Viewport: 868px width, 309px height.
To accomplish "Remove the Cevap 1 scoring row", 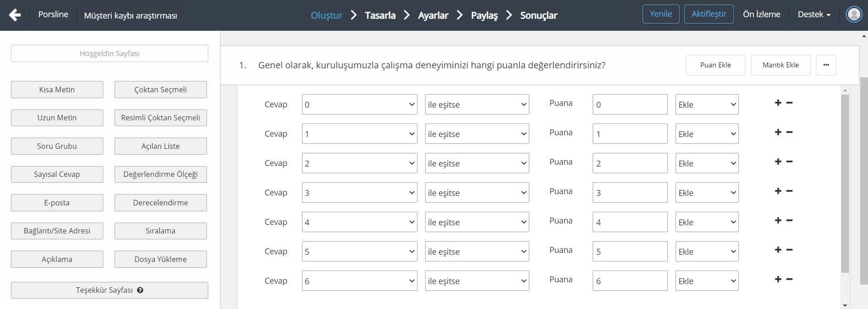I will point(789,132).
